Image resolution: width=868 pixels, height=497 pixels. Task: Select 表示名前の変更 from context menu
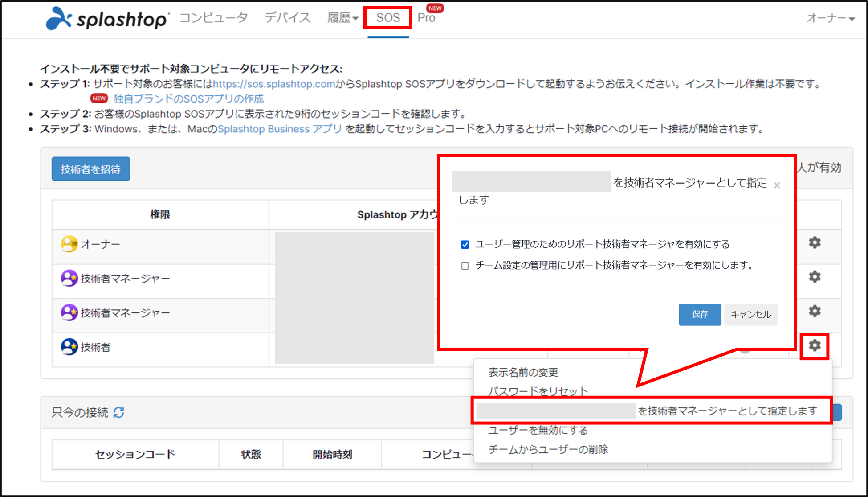click(523, 372)
